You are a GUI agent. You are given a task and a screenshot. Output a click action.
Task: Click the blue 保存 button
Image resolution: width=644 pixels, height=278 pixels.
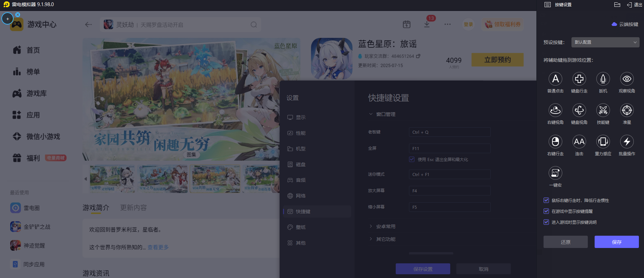click(617, 242)
